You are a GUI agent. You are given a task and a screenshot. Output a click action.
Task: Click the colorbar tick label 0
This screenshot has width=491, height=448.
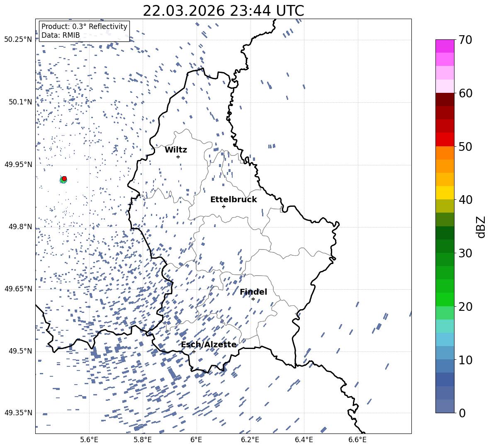(x=462, y=413)
